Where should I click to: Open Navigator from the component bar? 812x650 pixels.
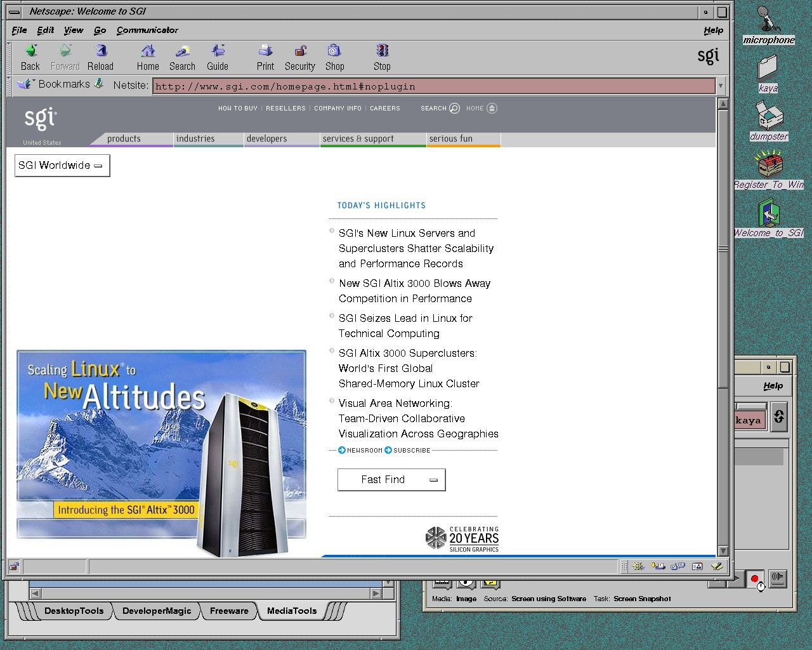[638, 566]
